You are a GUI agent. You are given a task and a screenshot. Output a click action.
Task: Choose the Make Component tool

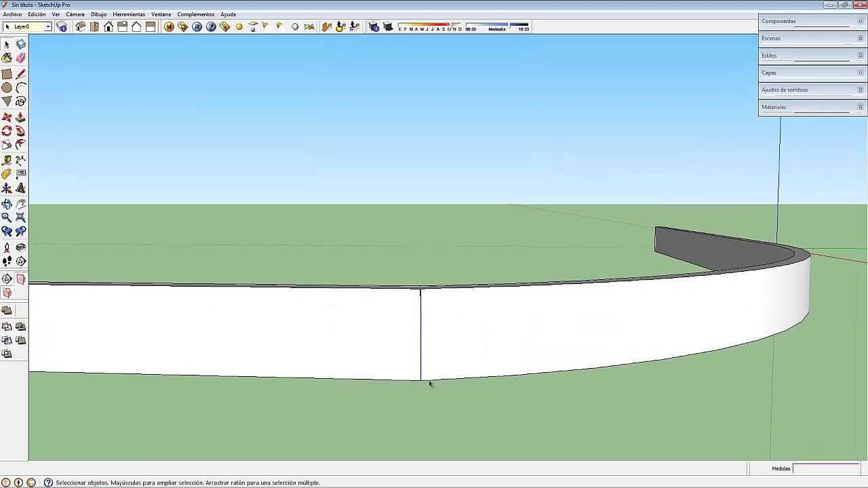click(20, 44)
